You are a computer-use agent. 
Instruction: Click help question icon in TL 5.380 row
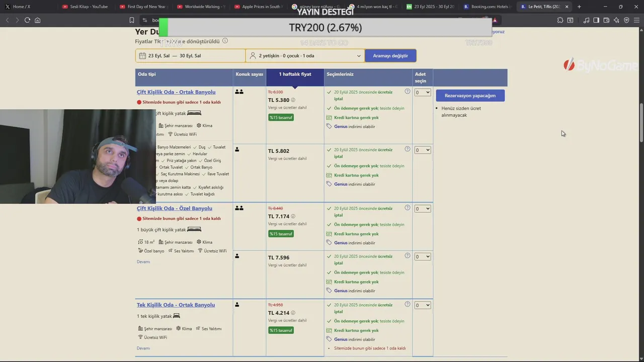[x=408, y=92]
